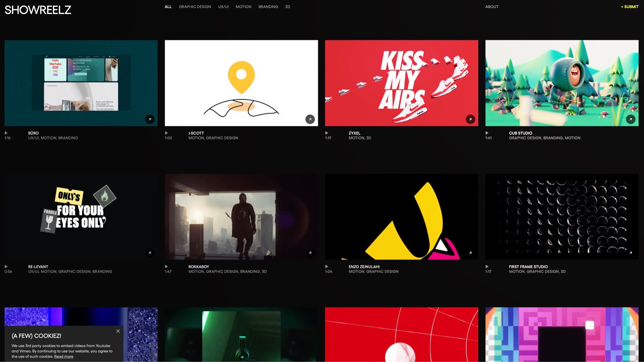Filter by UX/UI category
This screenshot has width=644, height=362.
223,7
